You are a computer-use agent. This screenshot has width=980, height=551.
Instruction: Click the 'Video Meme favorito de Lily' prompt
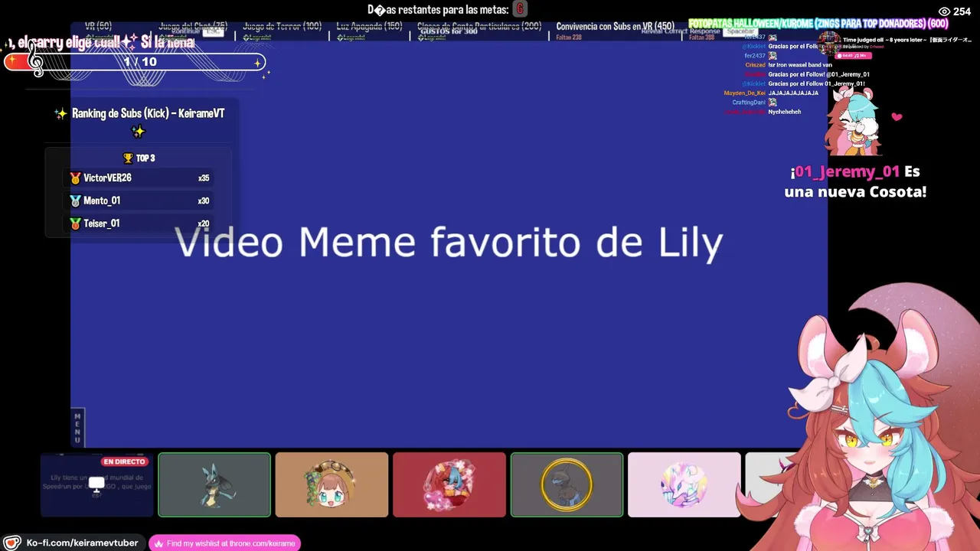click(449, 242)
